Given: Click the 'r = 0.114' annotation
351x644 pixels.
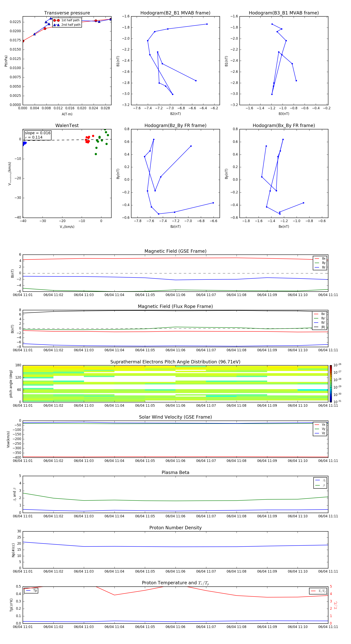Looking at the screenshot, I should (34, 137).
